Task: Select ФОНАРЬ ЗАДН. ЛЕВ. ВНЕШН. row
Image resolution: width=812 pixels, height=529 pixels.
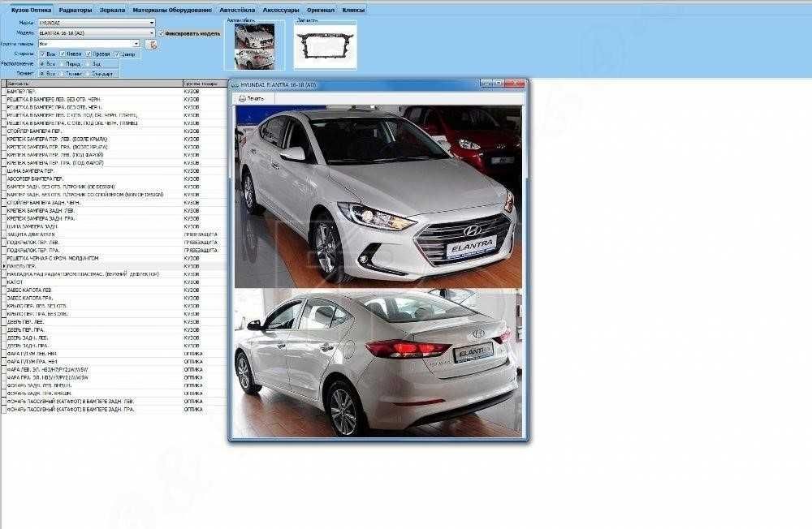Action: click(116, 385)
